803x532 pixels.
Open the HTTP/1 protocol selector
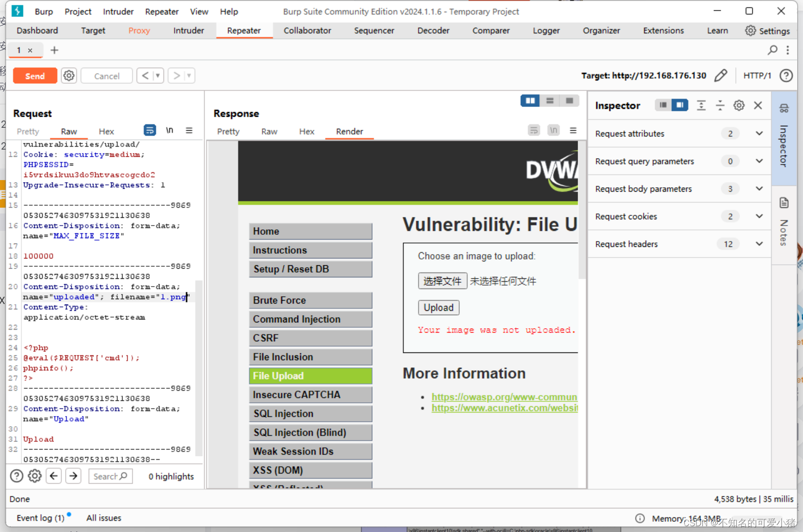(757, 76)
